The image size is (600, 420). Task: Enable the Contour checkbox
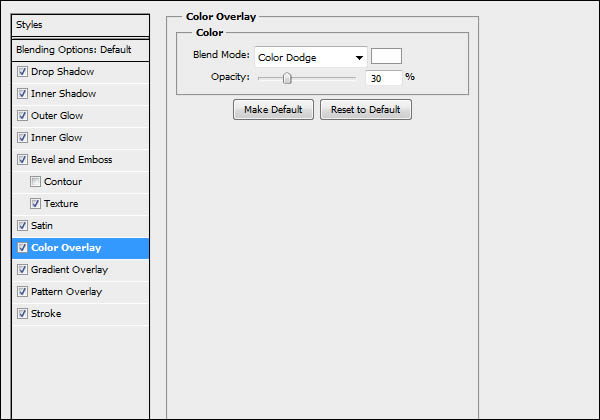36,182
